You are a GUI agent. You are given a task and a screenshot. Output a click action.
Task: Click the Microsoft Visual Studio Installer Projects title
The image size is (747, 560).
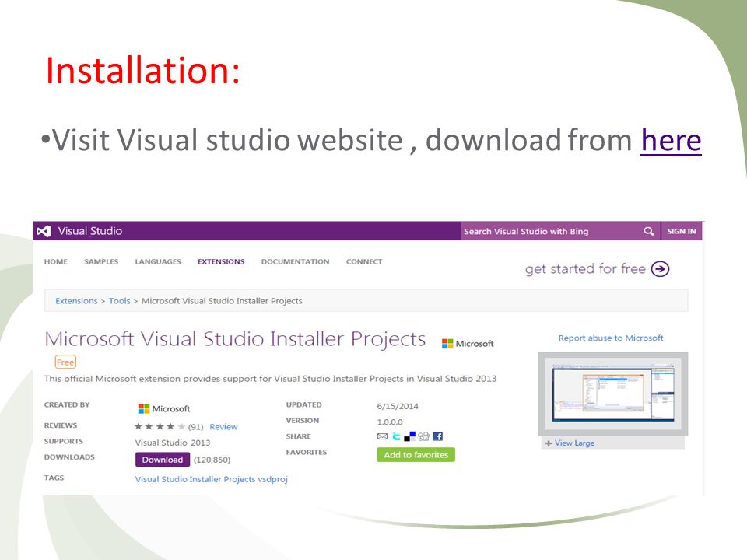[235, 340]
